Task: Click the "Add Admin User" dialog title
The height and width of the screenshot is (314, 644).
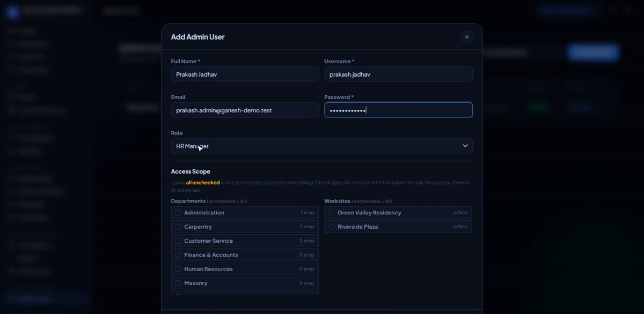Action: pos(197,37)
